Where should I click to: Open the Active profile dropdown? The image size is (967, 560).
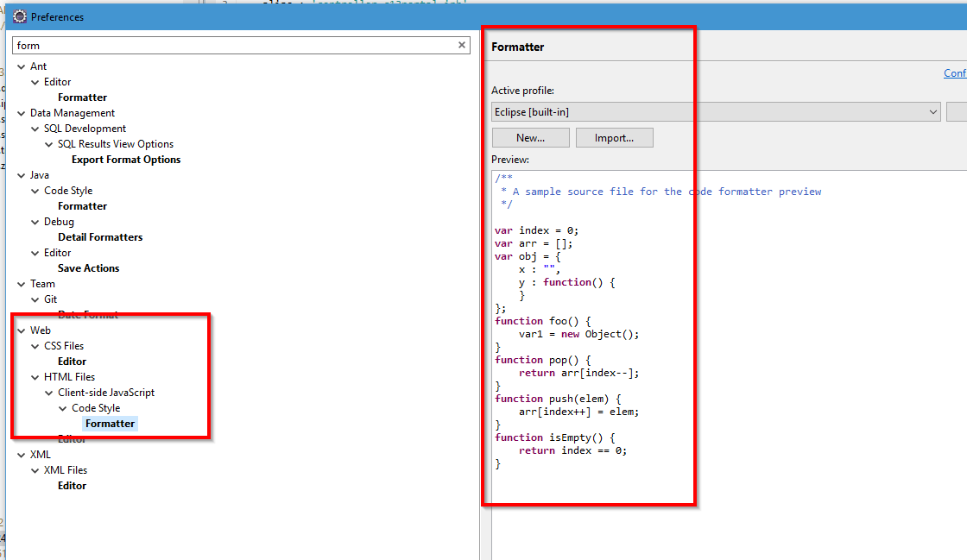click(933, 111)
